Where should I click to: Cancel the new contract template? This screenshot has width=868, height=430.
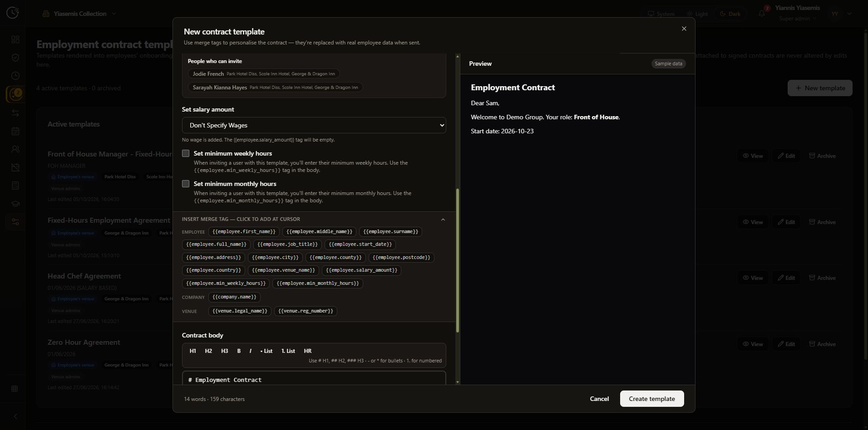click(599, 399)
